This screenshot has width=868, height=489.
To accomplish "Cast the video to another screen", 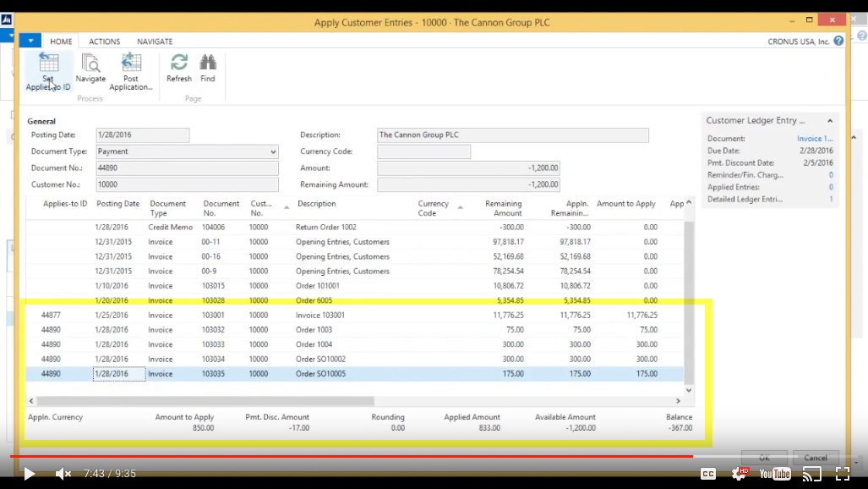I will (812, 474).
